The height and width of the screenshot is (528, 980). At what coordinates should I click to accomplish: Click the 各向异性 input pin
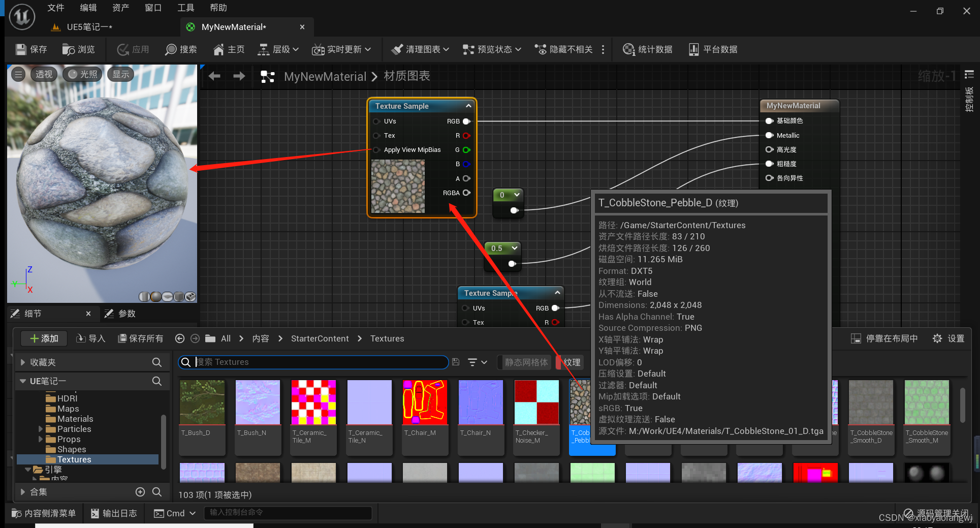[x=769, y=178]
